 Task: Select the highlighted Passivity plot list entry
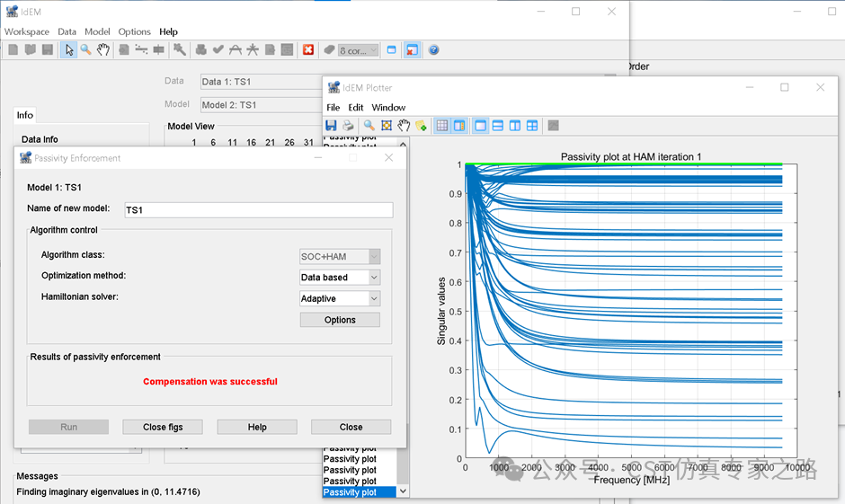point(360,492)
